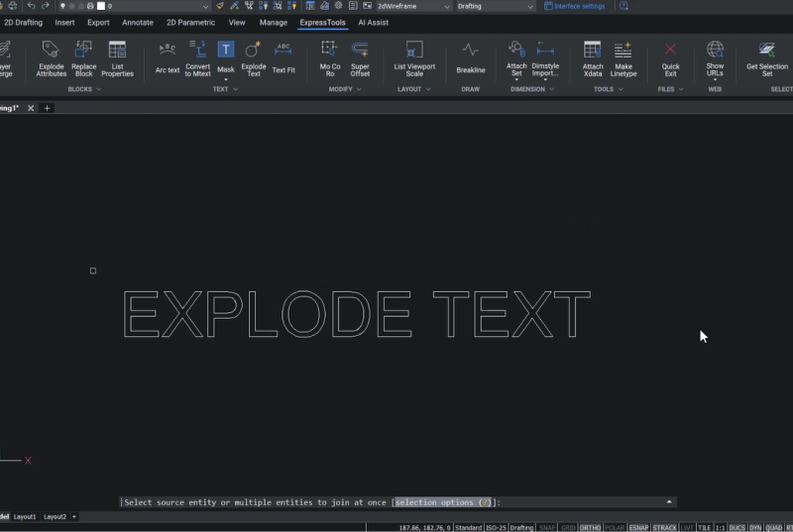Screen dimensions: 793x532
Task: Open the Make Linetype tool
Action: [x=623, y=59]
